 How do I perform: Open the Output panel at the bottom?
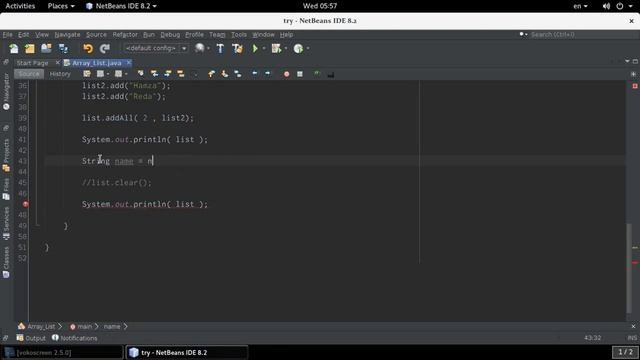tap(31, 338)
